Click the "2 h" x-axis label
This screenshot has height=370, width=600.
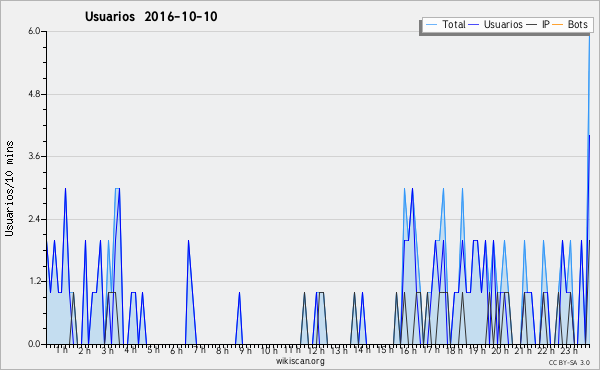coord(85,350)
